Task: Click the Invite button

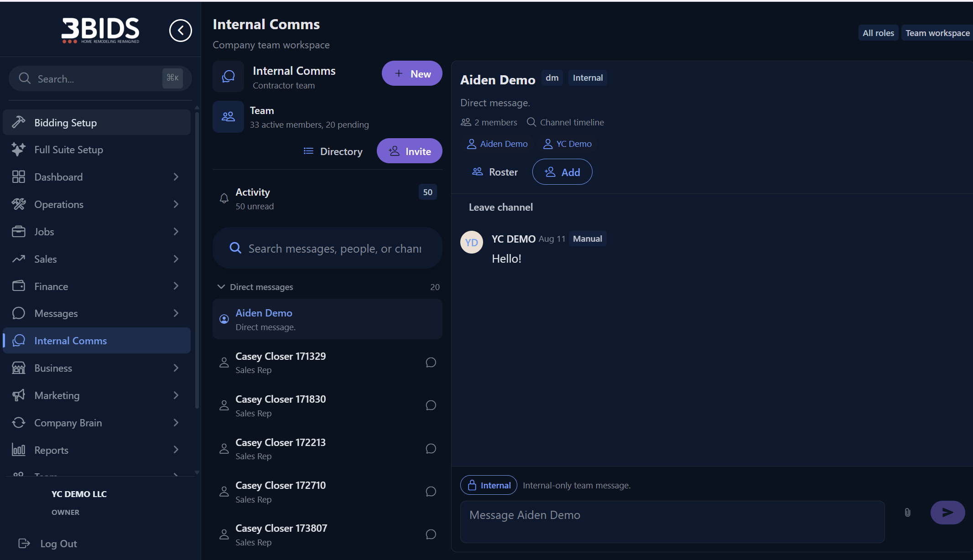Action: (x=410, y=151)
